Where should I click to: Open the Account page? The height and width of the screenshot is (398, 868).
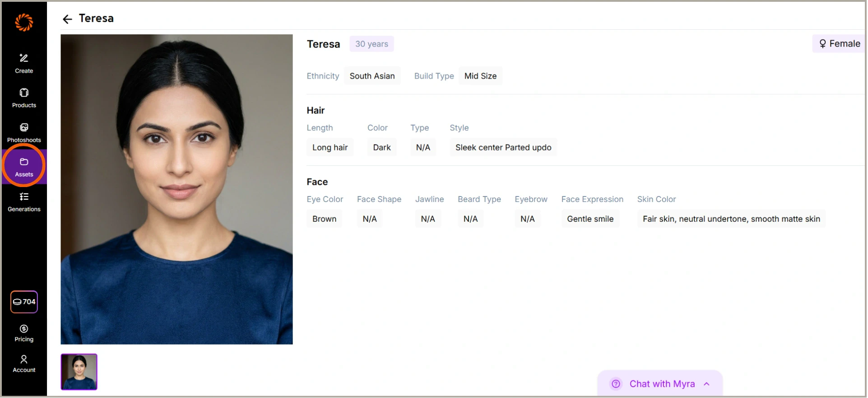coord(24,364)
